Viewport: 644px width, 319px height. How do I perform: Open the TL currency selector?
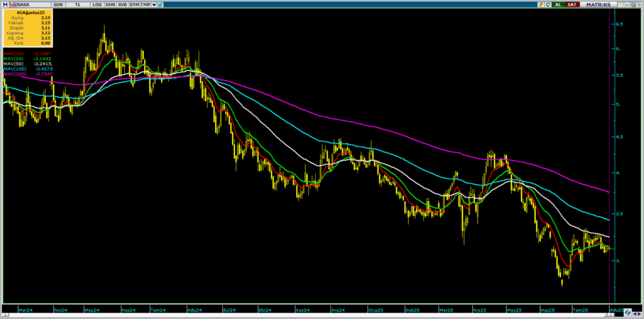coord(79,4)
